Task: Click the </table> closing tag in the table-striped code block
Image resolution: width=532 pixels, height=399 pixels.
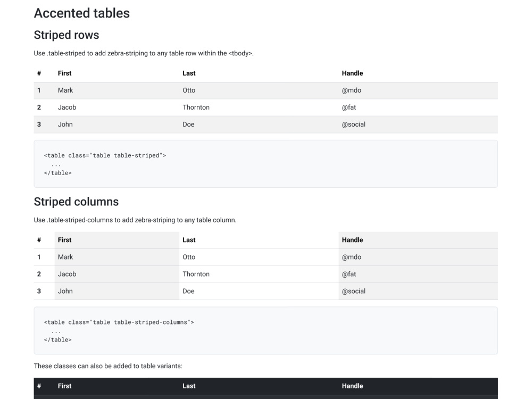Action: click(57, 173)
